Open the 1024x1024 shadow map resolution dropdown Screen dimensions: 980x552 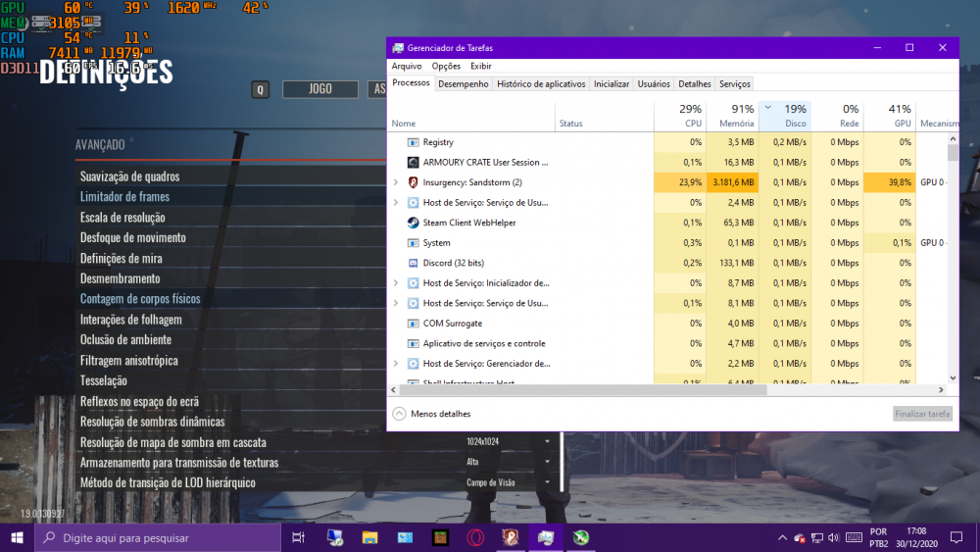tap(509, 442)
